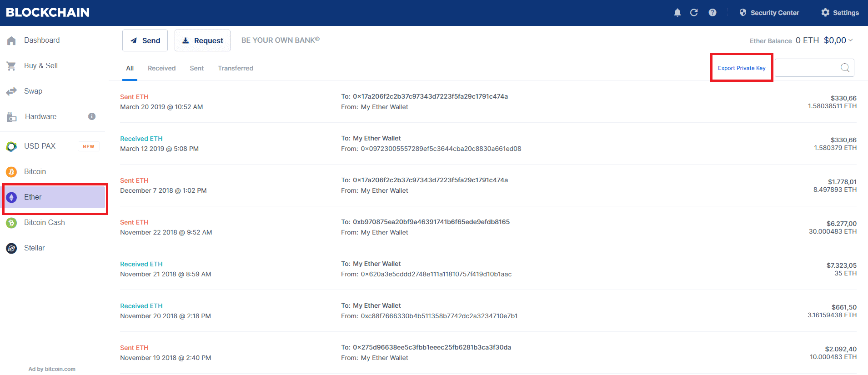Select the All transactions tab
Image resolution: width=868 pixels, height=375 pixels.
click(130, 68)
